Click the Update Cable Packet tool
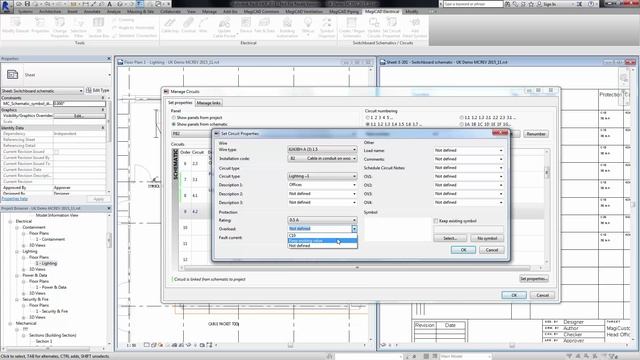This screenshot has width=640, height=360. [224, 27]
